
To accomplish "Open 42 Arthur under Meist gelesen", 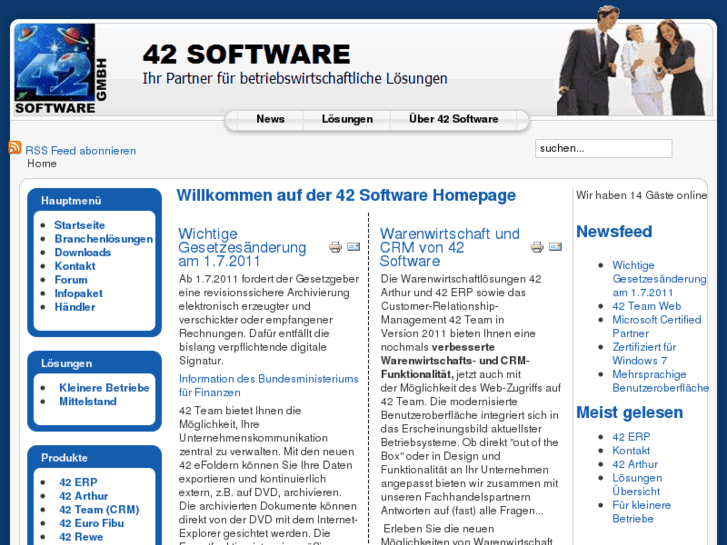I will click(635, 464).
